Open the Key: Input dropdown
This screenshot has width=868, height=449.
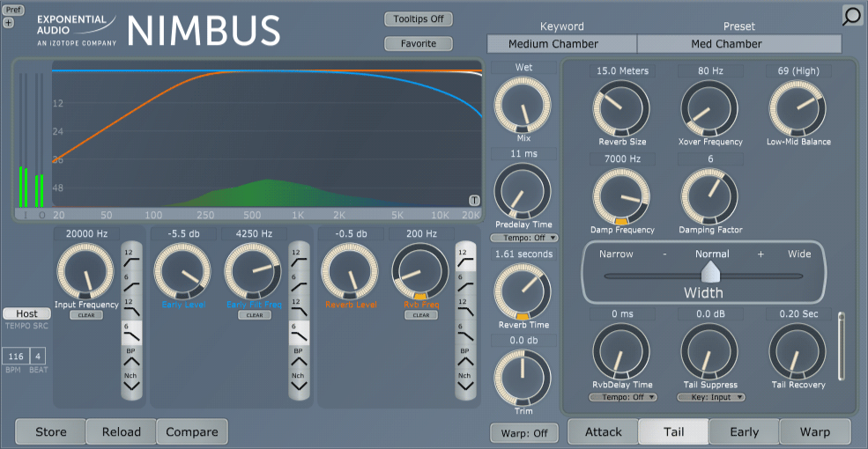click(x=711, y=397)
